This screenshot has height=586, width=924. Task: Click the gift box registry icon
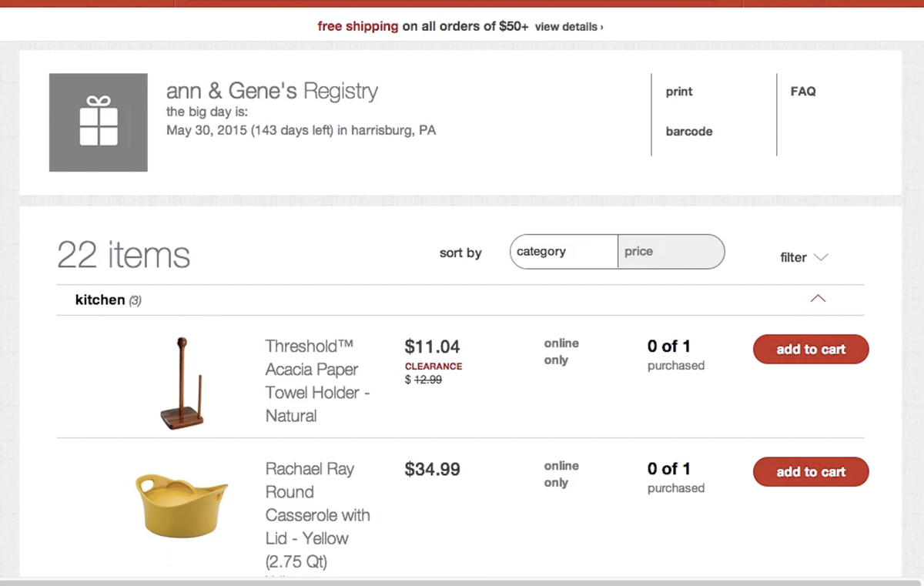99,122
